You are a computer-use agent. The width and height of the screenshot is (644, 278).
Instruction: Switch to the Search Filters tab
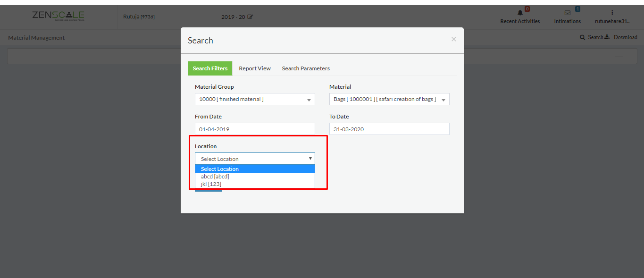[210, 68]
